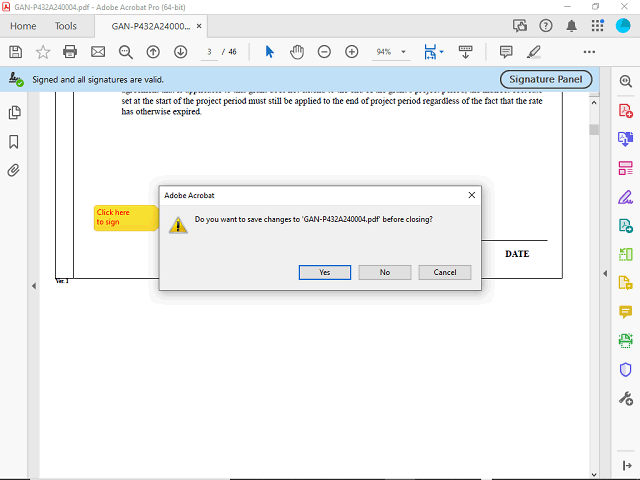This screenshot has height=480, width=640.
Task: Click the scrolling mode keyboard icon
Action: coord(465,52)
